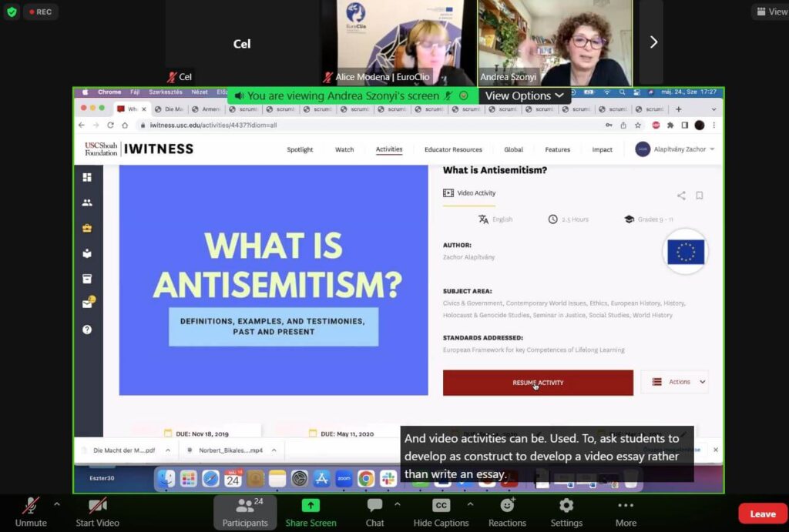Share the activity via the share icon

pos(681,196)
